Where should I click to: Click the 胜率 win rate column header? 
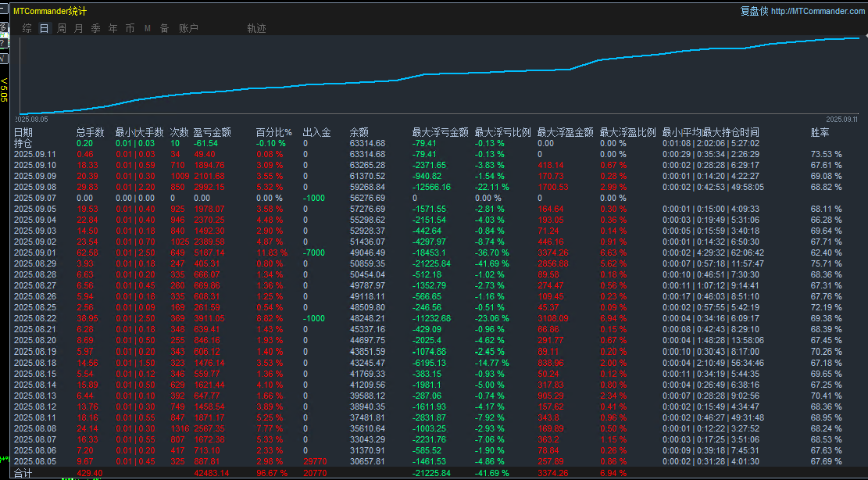(820, 132)
